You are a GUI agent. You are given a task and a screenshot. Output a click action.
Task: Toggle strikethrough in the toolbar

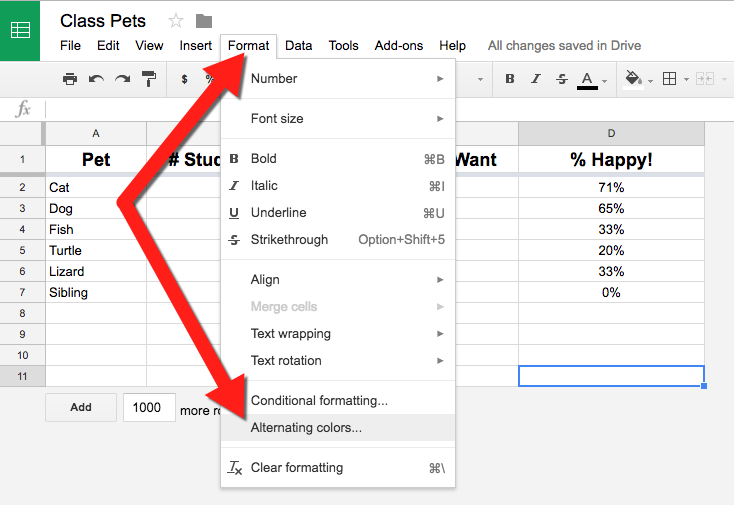(561, 79)
